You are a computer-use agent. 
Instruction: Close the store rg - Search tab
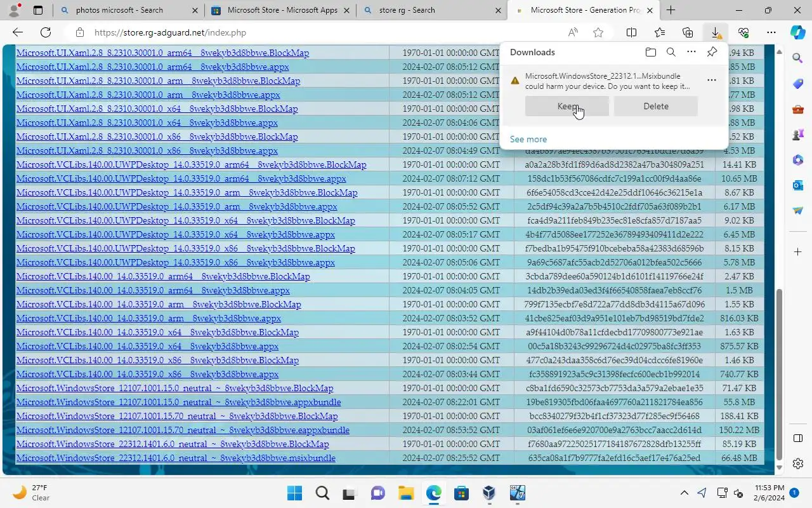pyautogui.click(x=499, y=10)
